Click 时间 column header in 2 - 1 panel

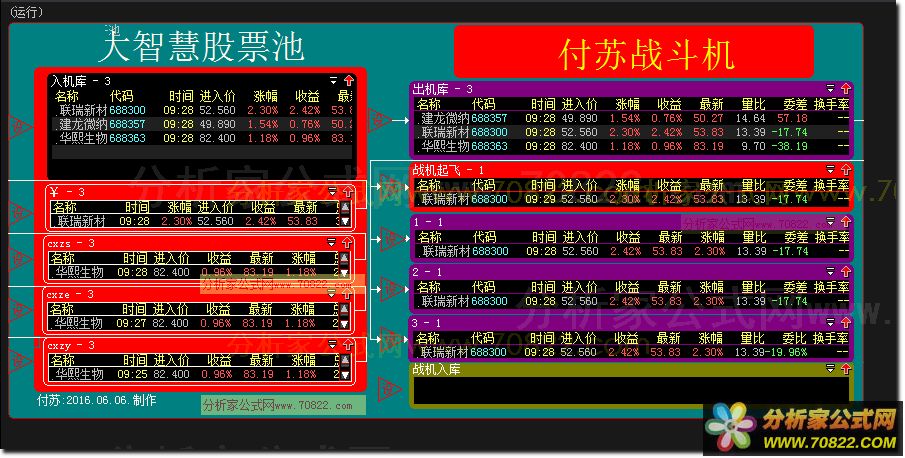click(x=543, y=287)
